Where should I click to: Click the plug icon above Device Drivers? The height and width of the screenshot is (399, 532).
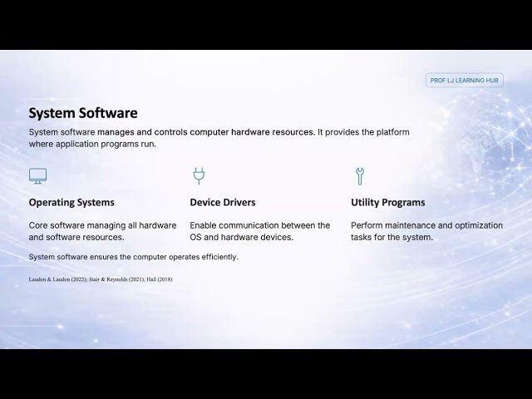199,175
